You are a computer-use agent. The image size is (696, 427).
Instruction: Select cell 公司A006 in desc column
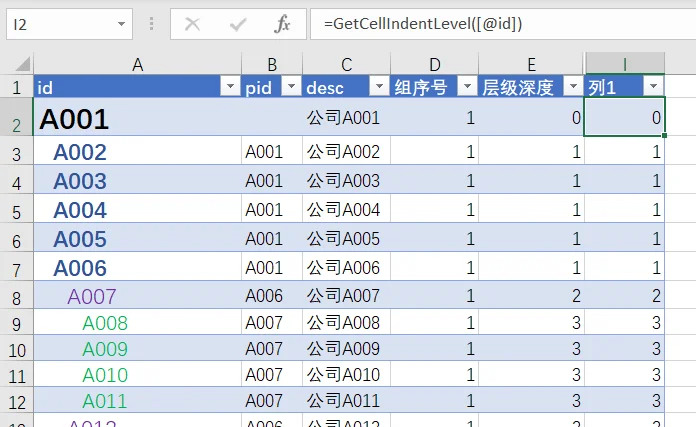click(x=347, y=267)
